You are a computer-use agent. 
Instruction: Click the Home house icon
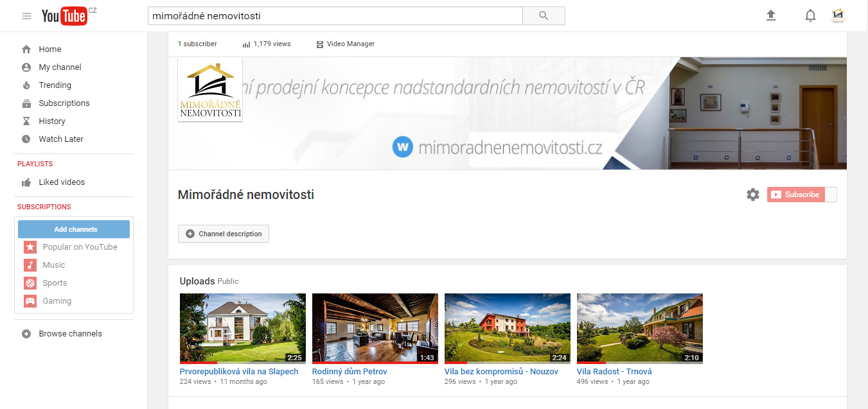click(26, 49)
